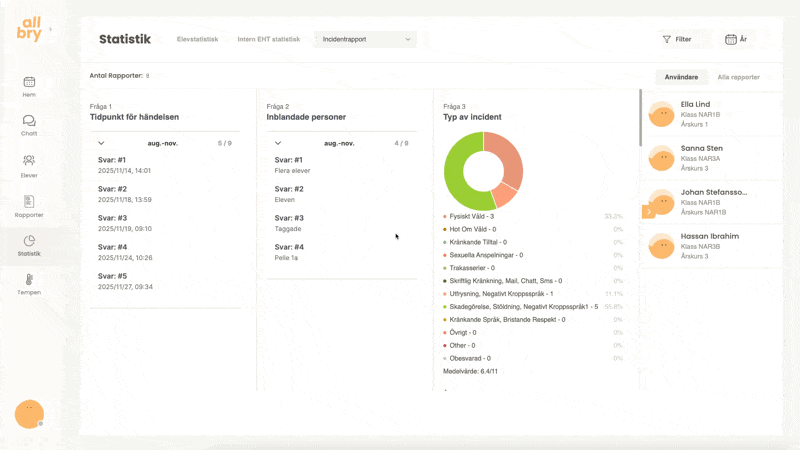
Task: Switch to the Elevstatistik tab
Action: point(197,39)
